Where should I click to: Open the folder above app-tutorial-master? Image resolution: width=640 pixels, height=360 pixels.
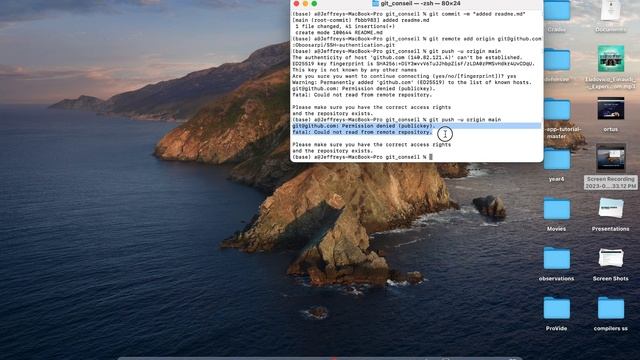click(556, 60)
